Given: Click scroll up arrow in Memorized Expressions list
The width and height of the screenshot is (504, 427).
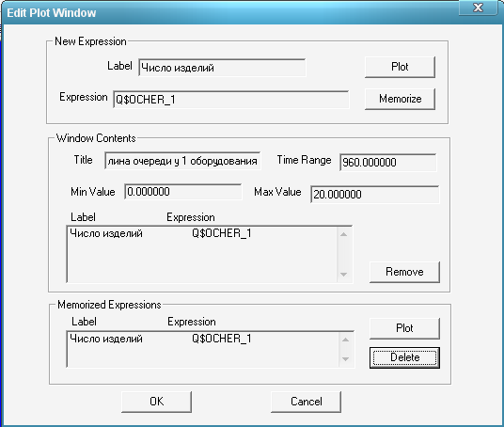Looking at the screenshot, I should coord(345,340).
